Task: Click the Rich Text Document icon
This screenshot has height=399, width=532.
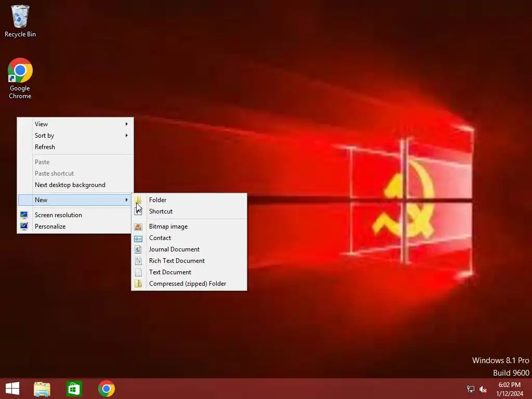Action: [x=138, y=261]
